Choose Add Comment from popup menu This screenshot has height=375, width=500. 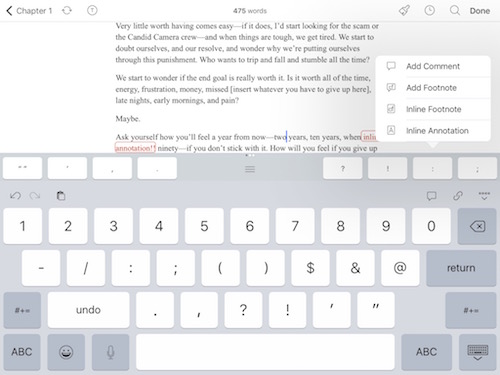click(x=433, y=66)
